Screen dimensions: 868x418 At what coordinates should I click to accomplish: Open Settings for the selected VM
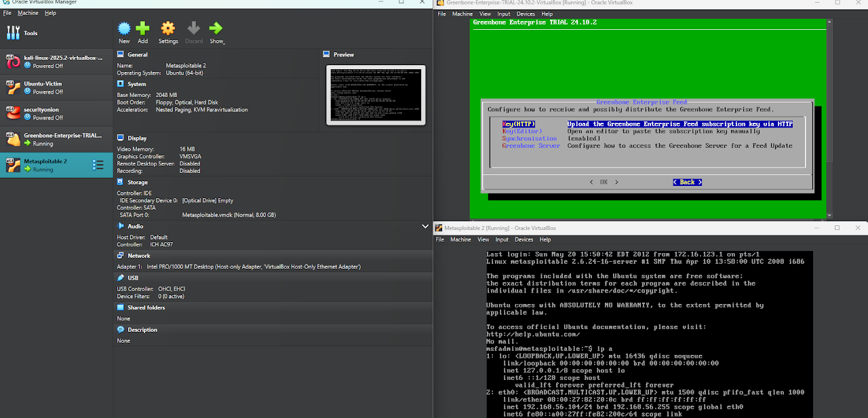pos(168,28)
